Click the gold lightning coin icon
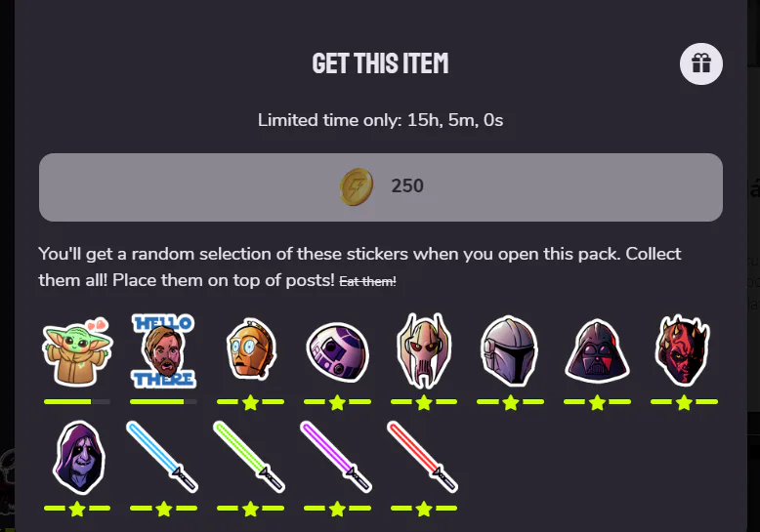This screenshot has height=532, width=760. (x=357, y=186)
